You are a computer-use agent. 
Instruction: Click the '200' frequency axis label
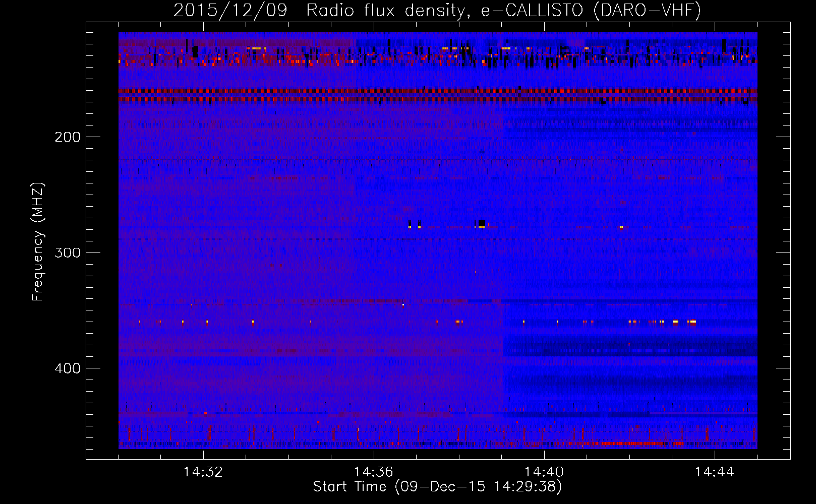click(68, 137)
